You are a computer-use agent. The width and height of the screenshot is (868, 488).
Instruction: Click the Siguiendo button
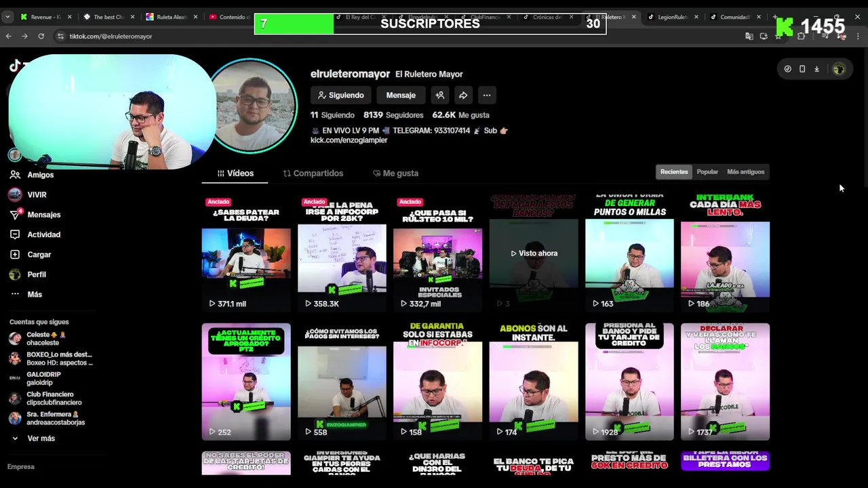pyautogui.click(x=341, y=96)
